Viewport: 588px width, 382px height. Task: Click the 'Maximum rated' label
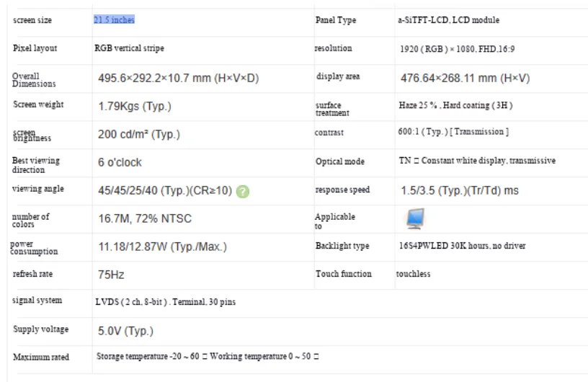41,357
